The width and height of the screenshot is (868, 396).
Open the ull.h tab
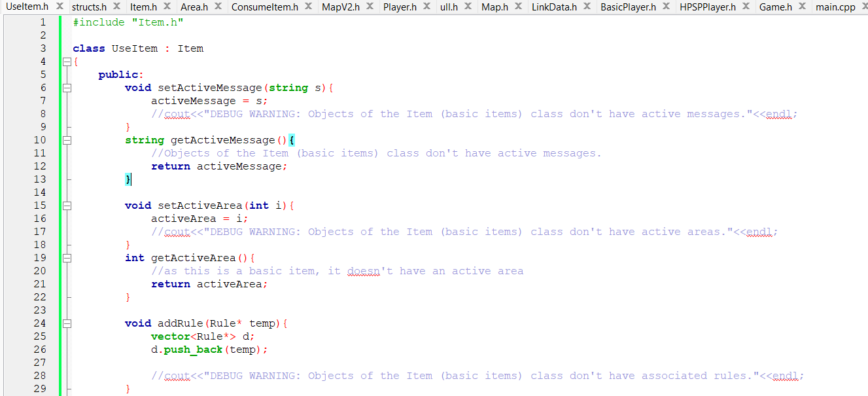coord(448,6)
